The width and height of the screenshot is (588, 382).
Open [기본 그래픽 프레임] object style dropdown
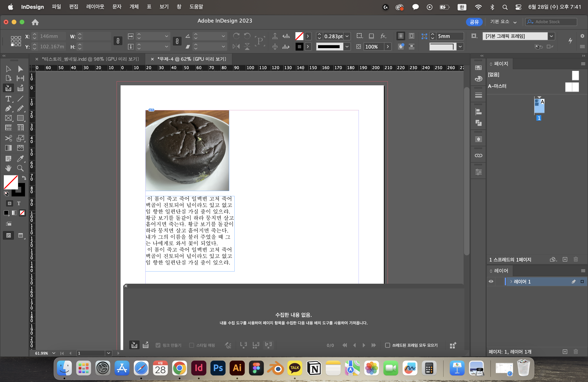click(x=551, y=36)
